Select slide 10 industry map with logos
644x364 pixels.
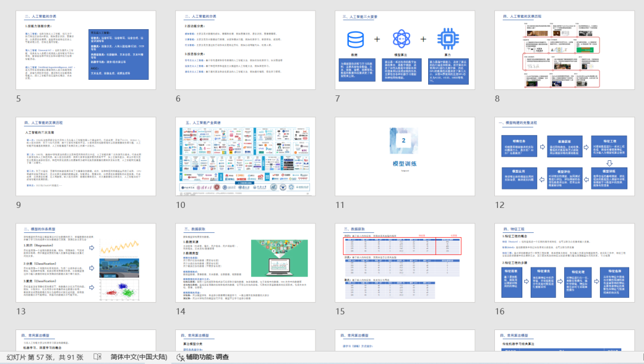click(246, 156)
